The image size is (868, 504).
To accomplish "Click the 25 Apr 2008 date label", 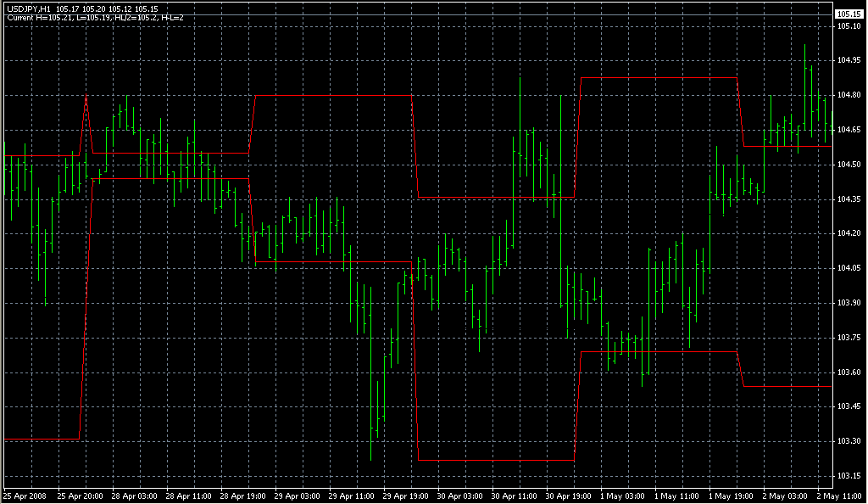I will 25,496.
